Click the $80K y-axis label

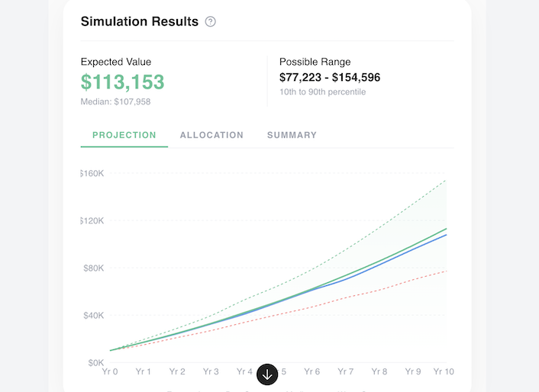[93, 268]
